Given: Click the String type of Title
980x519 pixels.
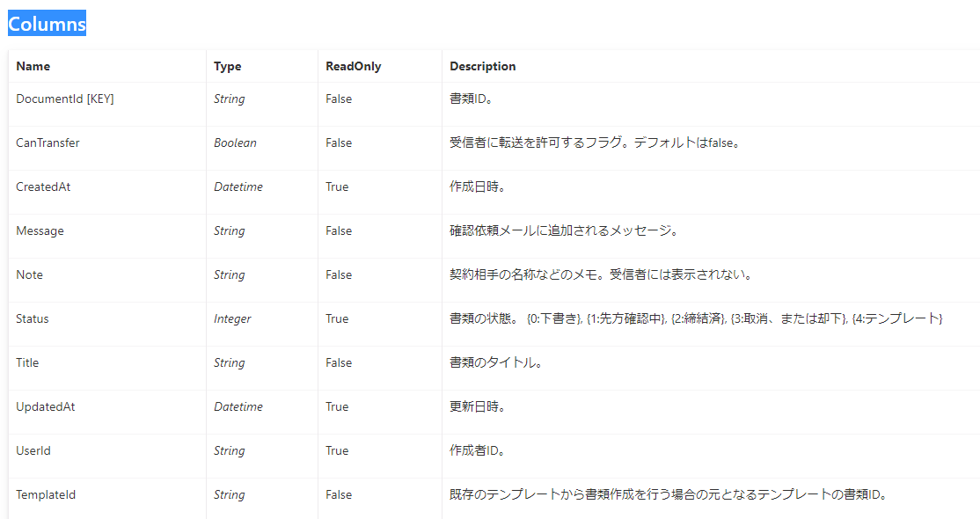Looking at the screenshot, I should tap(230, 362).
